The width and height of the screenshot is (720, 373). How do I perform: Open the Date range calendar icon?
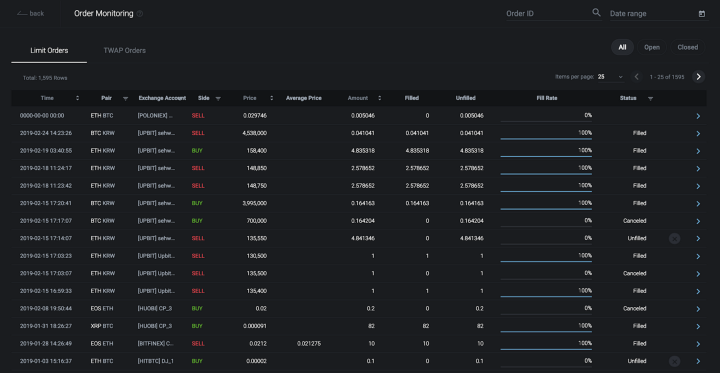point(702,14)
